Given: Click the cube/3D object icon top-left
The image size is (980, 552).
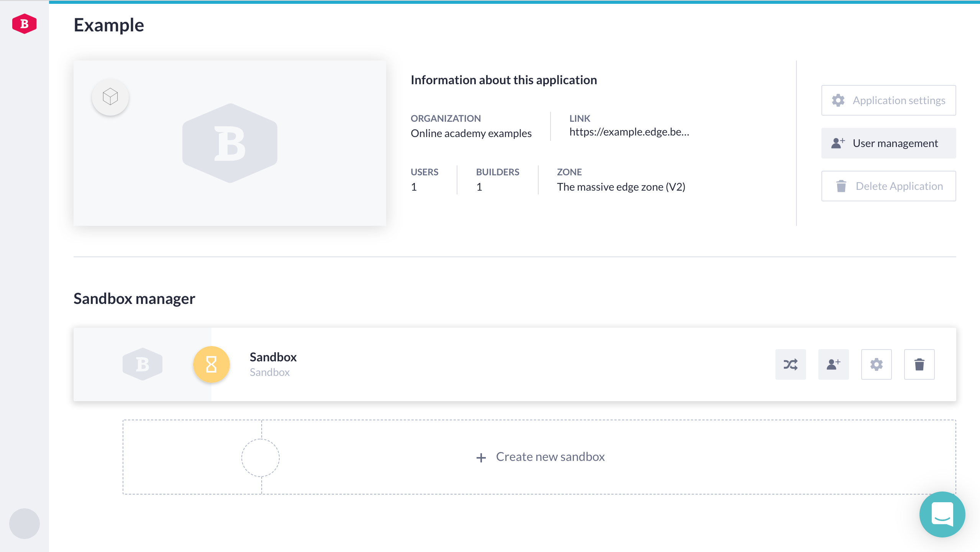Looking at the screenshot, I should point(110,96).
